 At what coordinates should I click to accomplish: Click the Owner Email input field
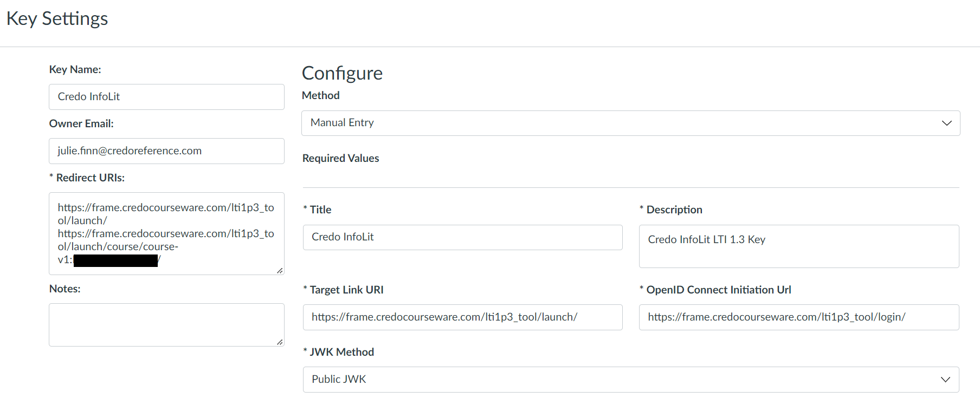click(x=166, y=151)
